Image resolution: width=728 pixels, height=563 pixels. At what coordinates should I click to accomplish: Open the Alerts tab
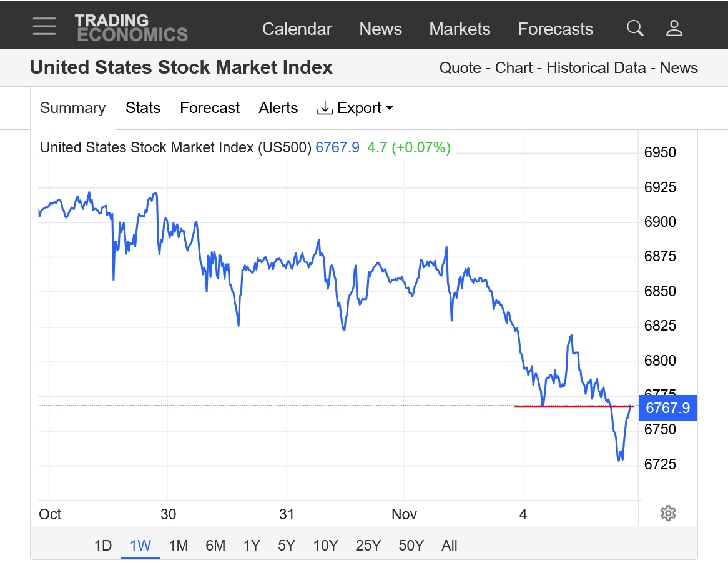[x=278, y=108]
